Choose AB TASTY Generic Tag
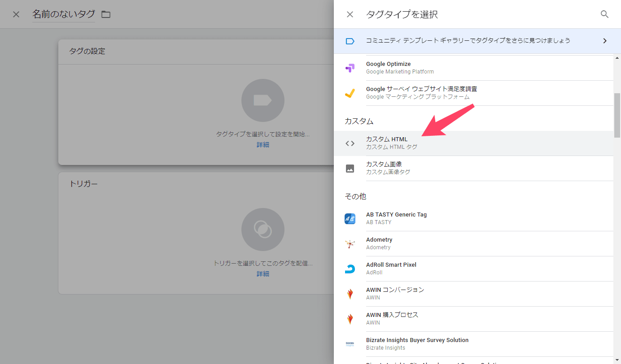Viewport: 621px width, 364px height. pyautogui.click(x=473, y=219)
